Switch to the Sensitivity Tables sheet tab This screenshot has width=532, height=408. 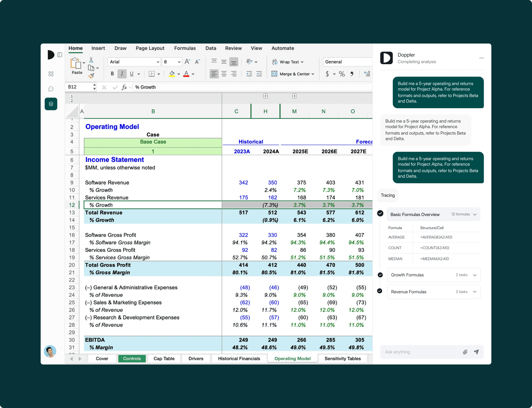(x=342, y=358)
